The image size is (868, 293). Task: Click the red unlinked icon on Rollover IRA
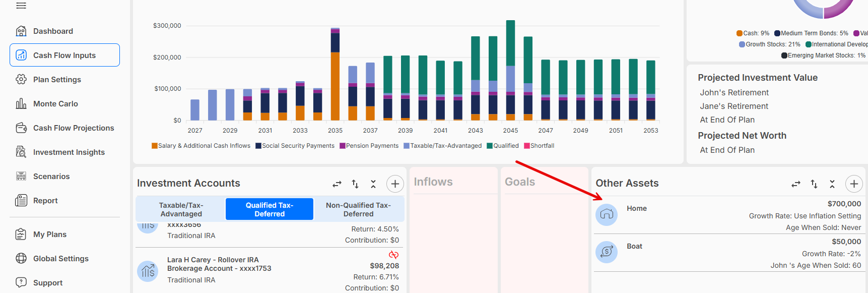(394, 255)
